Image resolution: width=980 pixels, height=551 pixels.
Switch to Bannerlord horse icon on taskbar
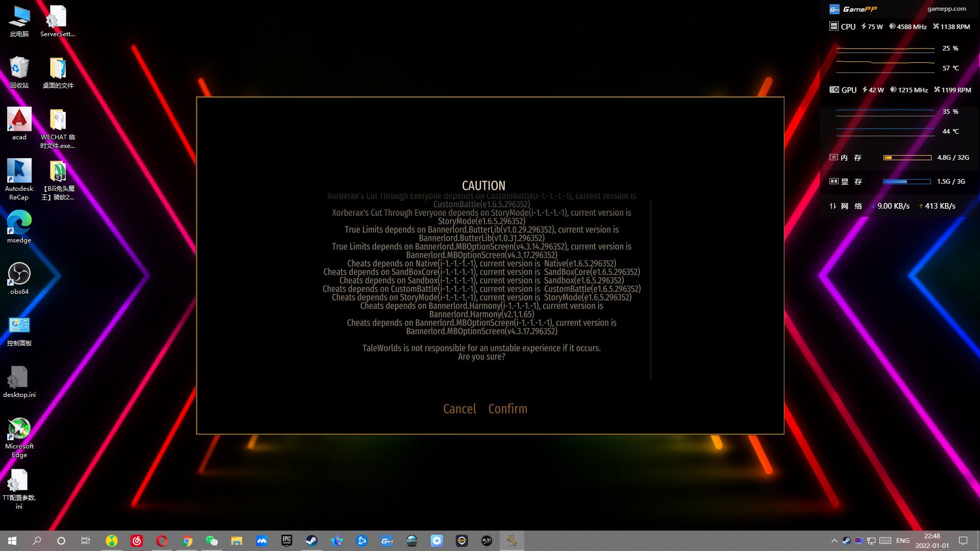[512, 541]
